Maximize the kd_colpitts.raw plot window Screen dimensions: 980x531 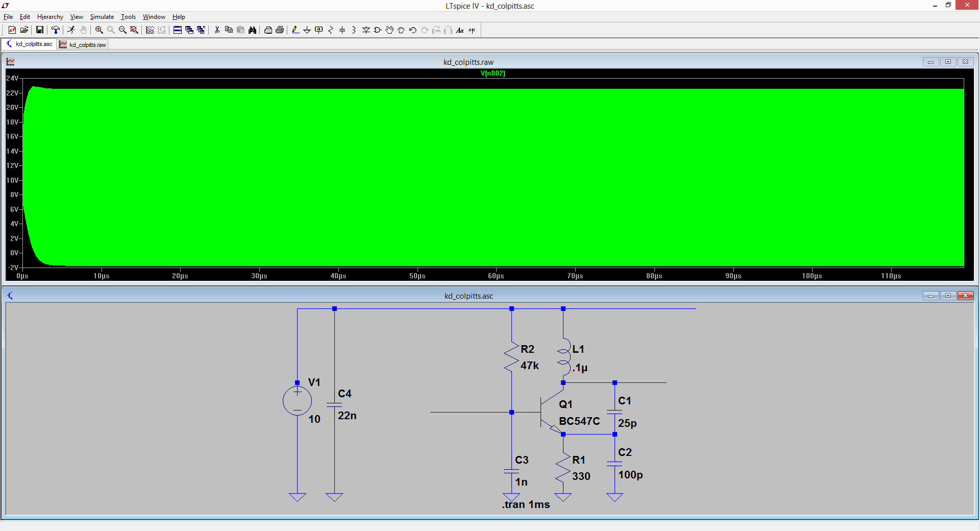948,62
